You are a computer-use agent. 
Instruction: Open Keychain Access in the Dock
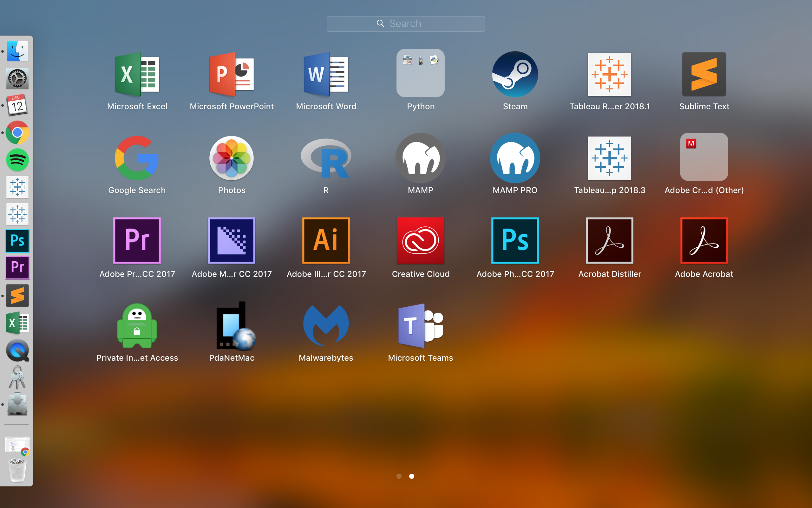pos(17,377)
